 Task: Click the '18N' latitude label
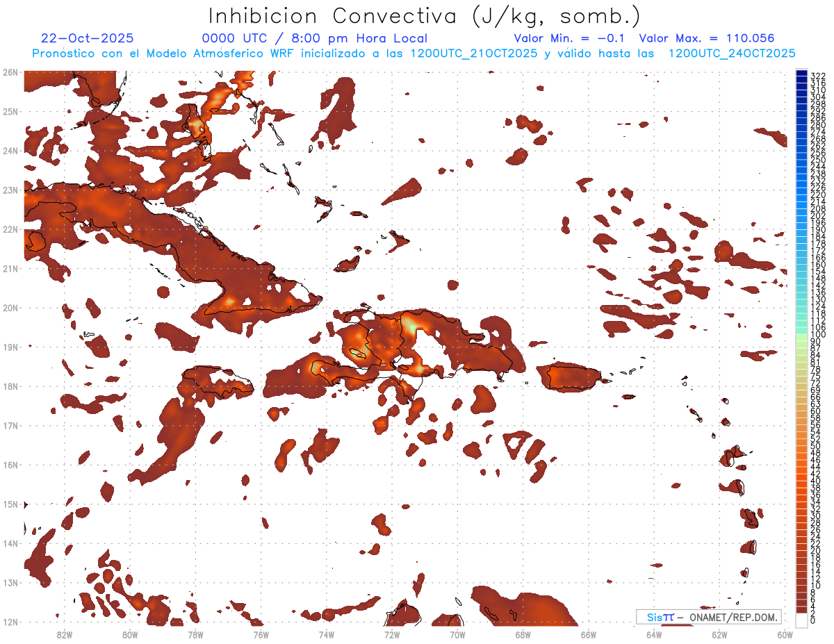click(10, 386)
